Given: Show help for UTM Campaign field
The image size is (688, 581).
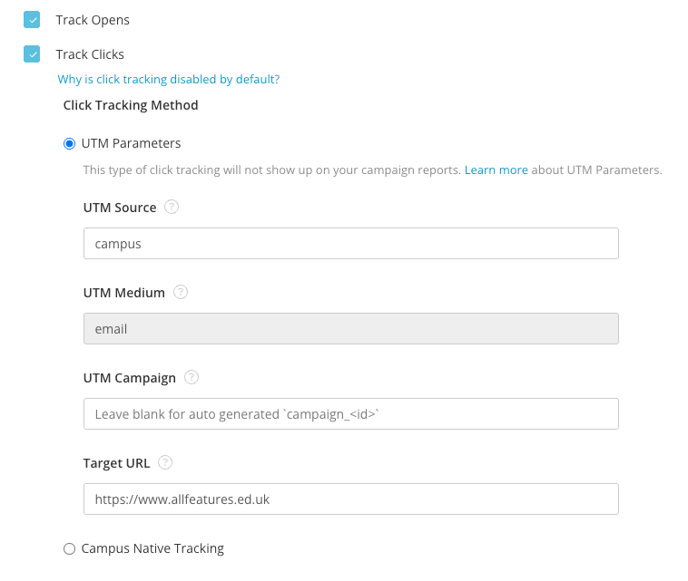Looking at the screenshot, I should pyautogui.click(x=192, y=378).
